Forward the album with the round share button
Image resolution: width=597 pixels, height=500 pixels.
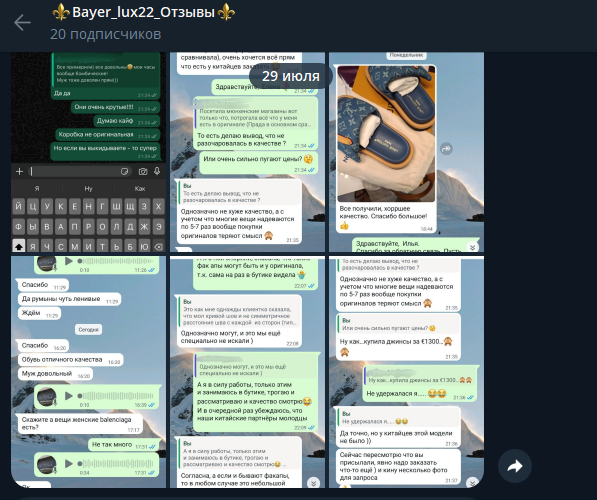click(515, 466)
